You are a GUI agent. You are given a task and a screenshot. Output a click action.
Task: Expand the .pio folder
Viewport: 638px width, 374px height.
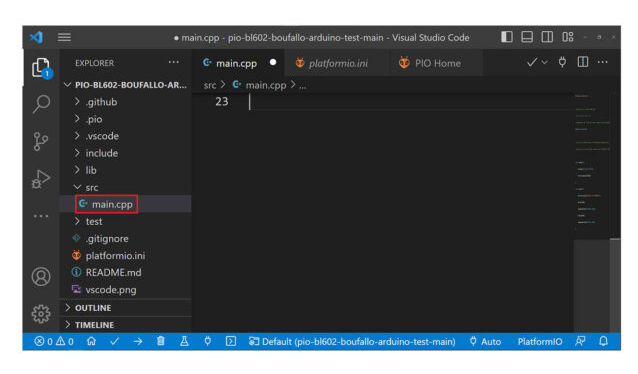[125, 119]
